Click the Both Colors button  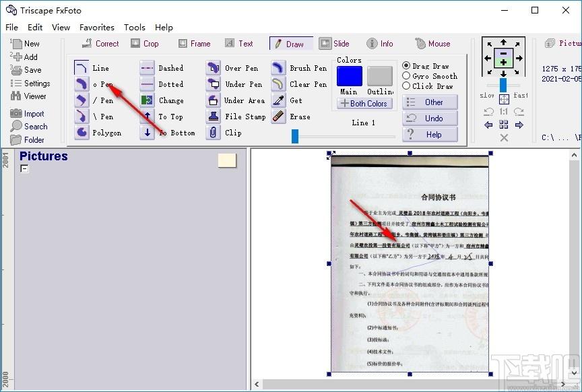point(364,104)
